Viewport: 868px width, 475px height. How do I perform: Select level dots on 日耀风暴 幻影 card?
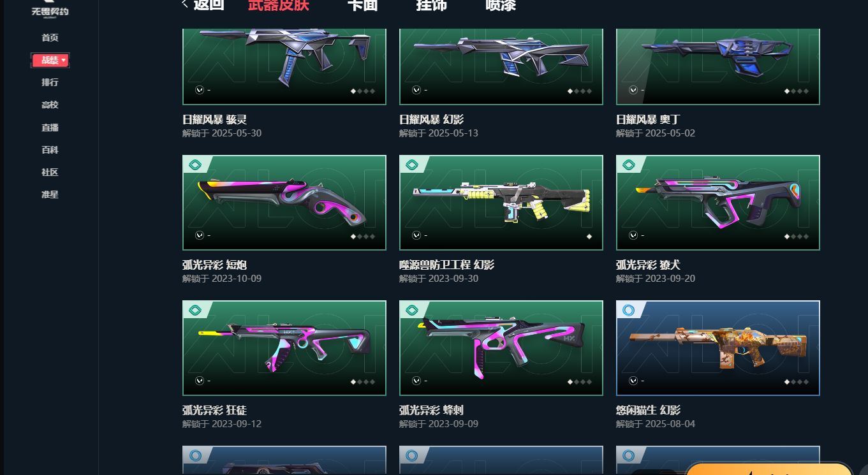pyautogui.click(x=580, y=91)
